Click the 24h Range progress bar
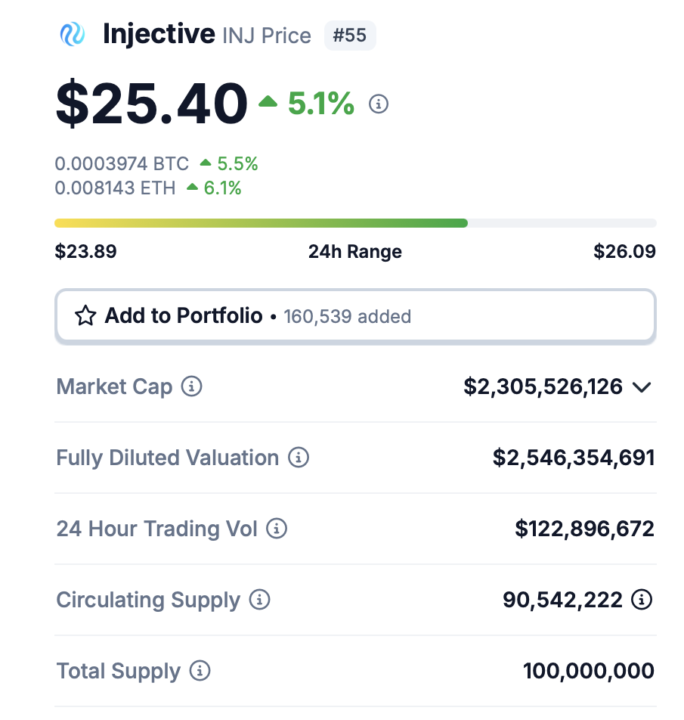Viewport: 684px width, 720px height. click(355, 222)
